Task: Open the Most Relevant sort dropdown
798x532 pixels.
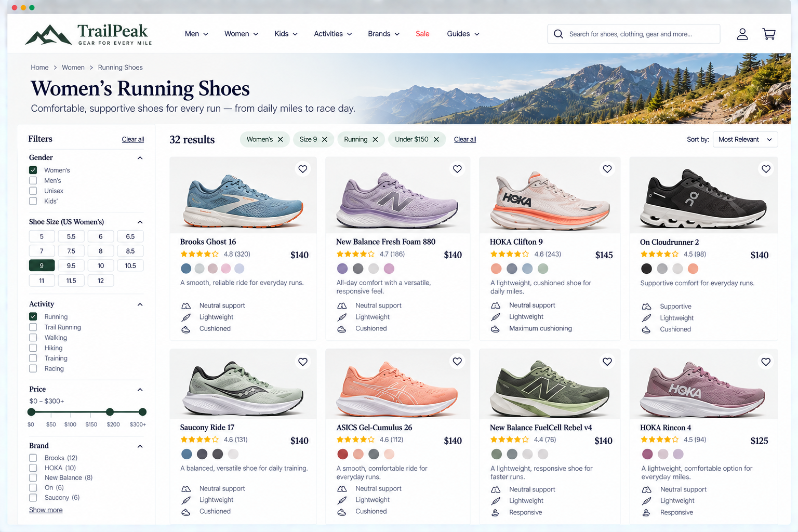Action: [x=746, y=139]
